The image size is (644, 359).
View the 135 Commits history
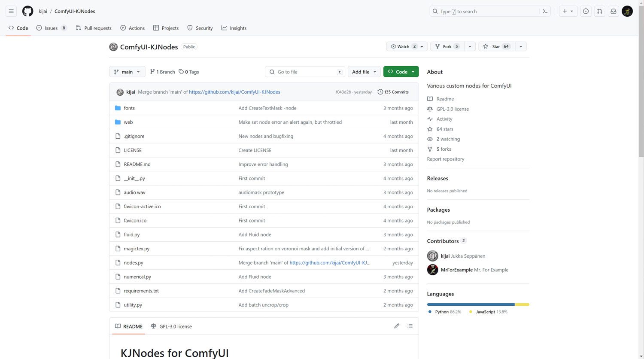click(x=393, y=92)
